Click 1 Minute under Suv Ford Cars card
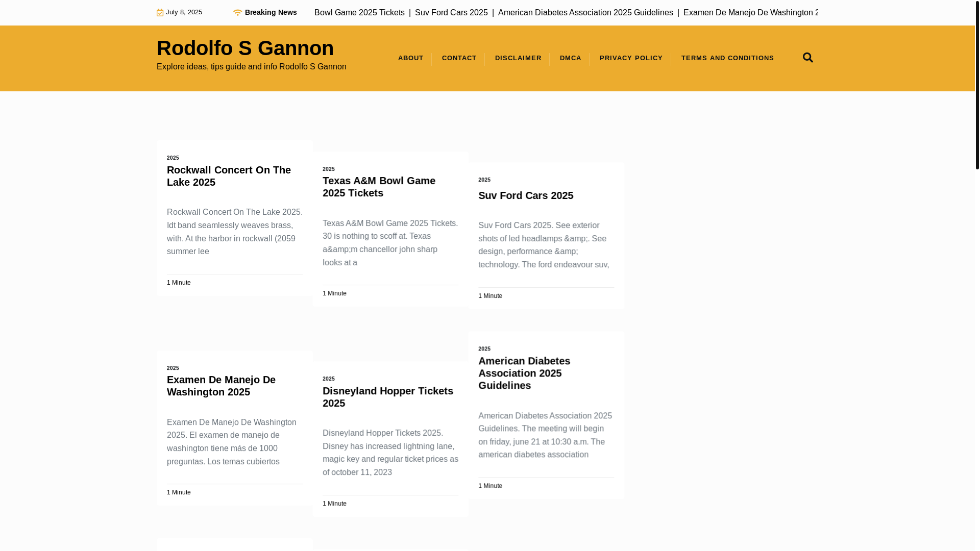 click(490, 296)
